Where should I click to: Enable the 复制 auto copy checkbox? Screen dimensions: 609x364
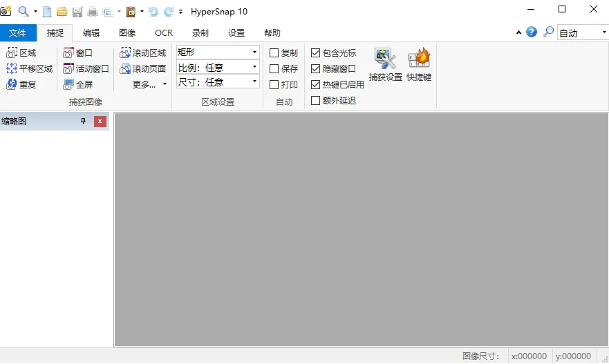(274, 52)
